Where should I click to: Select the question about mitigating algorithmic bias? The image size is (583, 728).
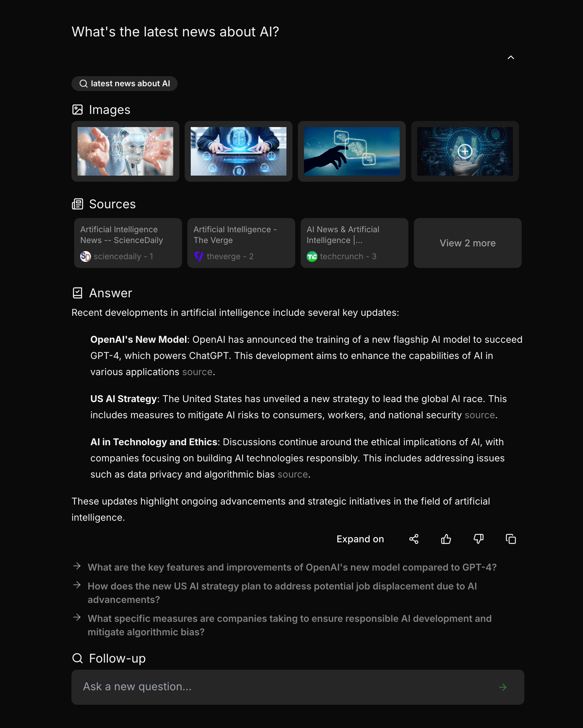point(289,625)
